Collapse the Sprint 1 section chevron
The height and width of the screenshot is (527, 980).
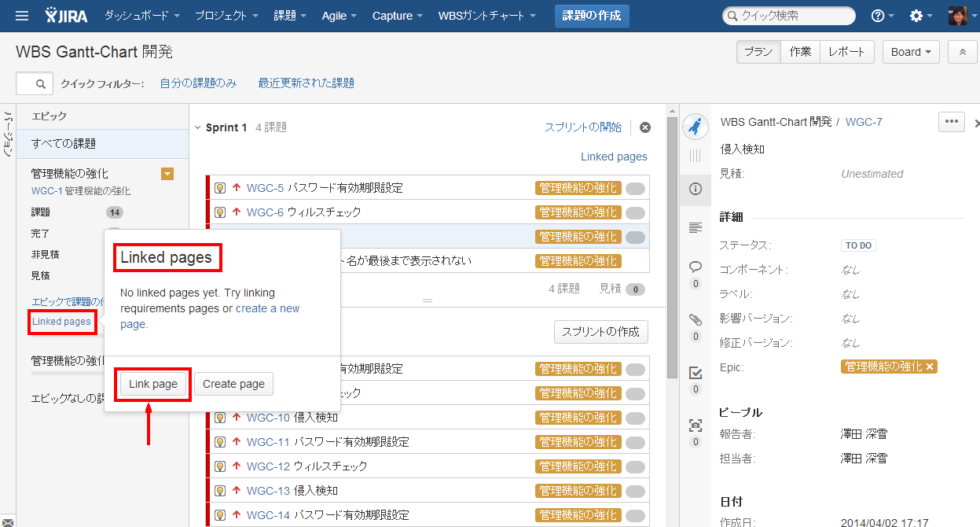pos(196,128)
